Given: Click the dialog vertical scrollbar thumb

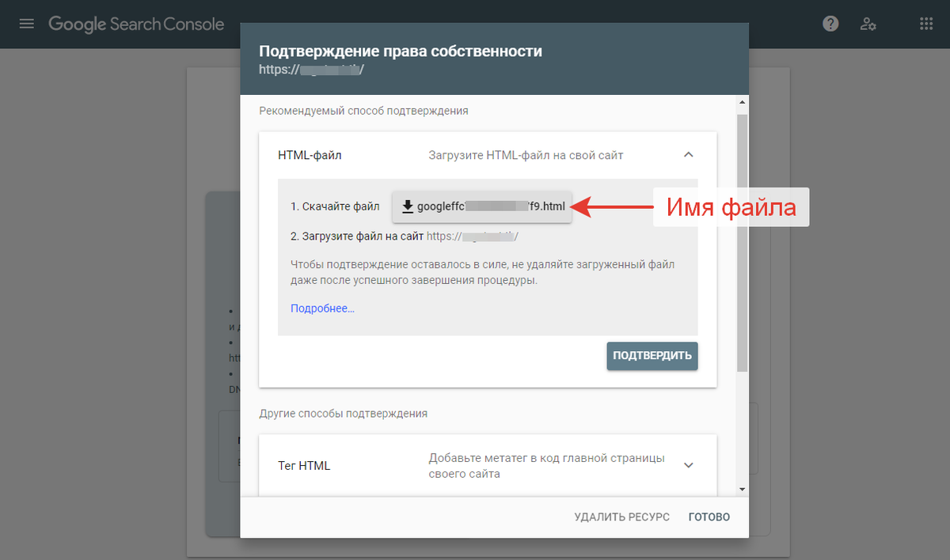Looking at the screenshot, I should (742, 241).
